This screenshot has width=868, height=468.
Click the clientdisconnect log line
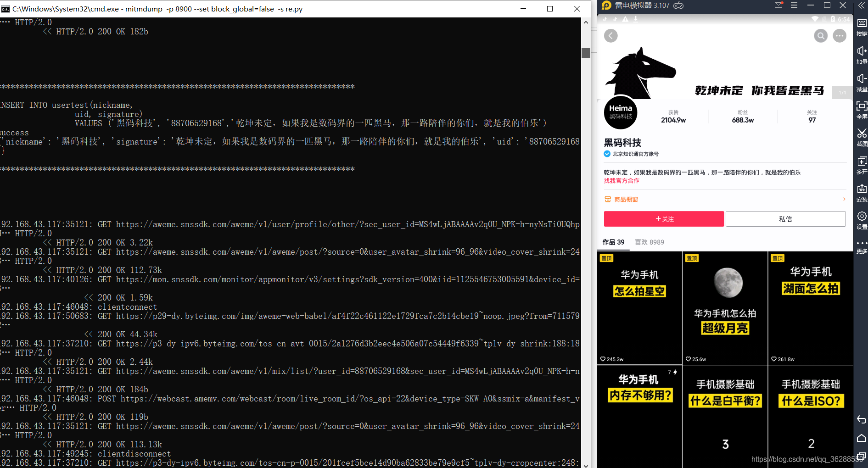[86, 454]
